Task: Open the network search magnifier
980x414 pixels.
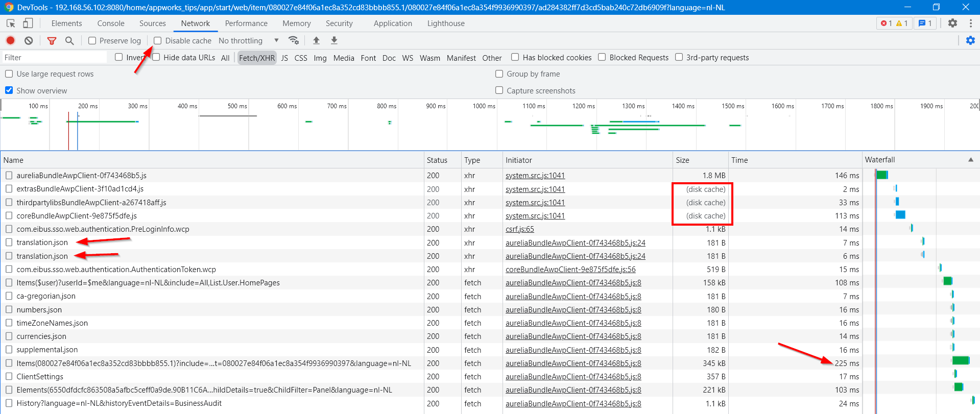Action: click(x=69, y=41)
